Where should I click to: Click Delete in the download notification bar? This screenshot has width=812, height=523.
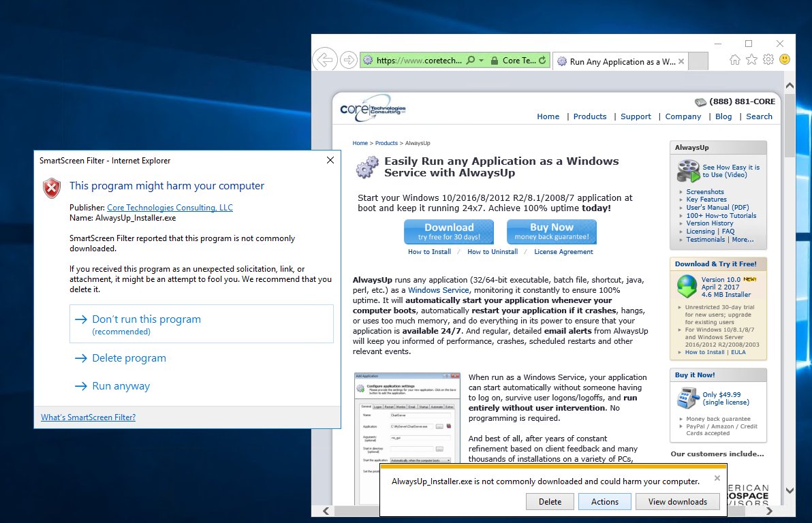pyautogui.click(x=550, y=501)
